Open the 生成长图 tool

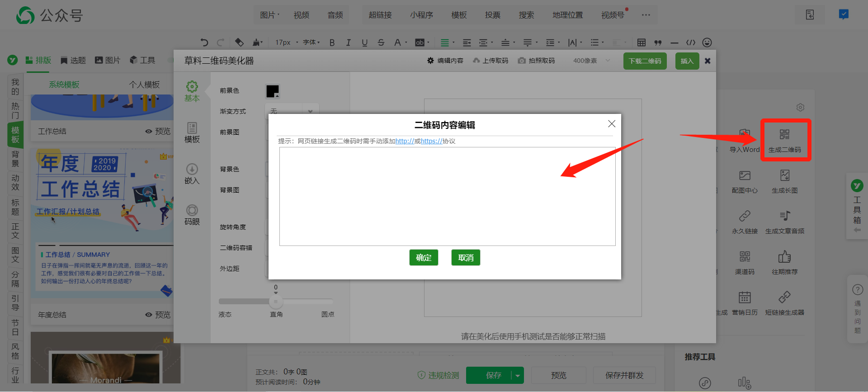pos(785,181)
